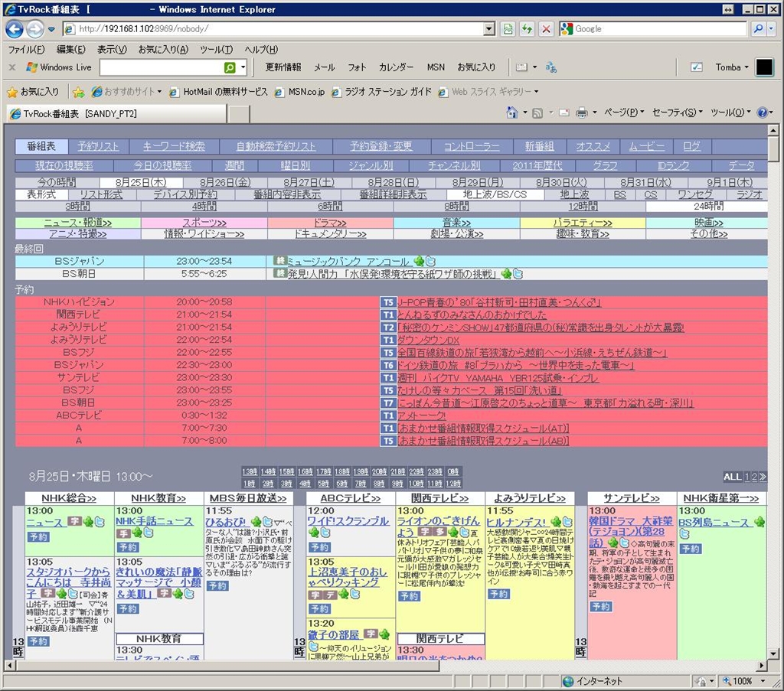Image resolution: width=784 pixels, height=691 pixels.
Task: Switch to the キーワード検索 tab
Action: coord(174,146)
